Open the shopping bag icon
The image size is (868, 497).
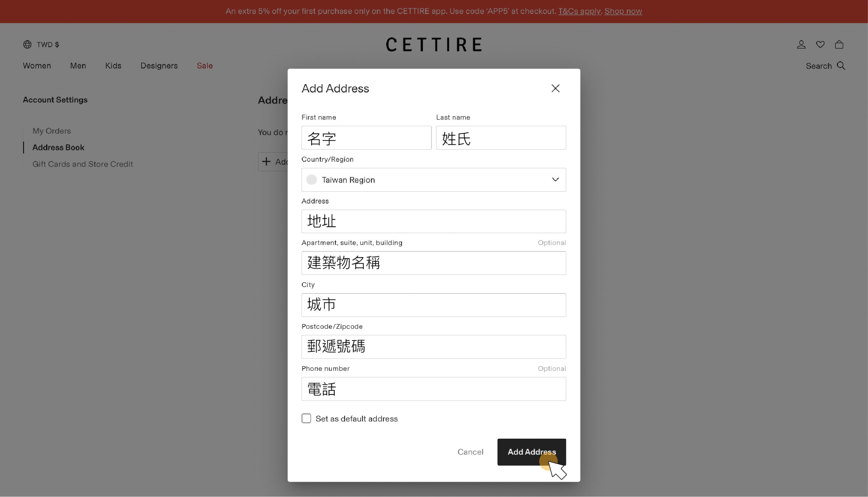(840, 45)
